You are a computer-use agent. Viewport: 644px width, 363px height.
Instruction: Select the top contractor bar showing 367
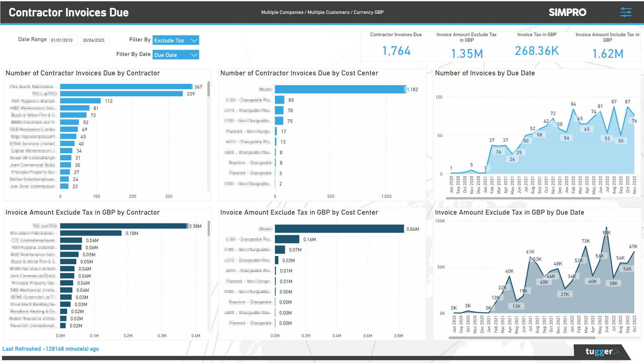[126, 87]
